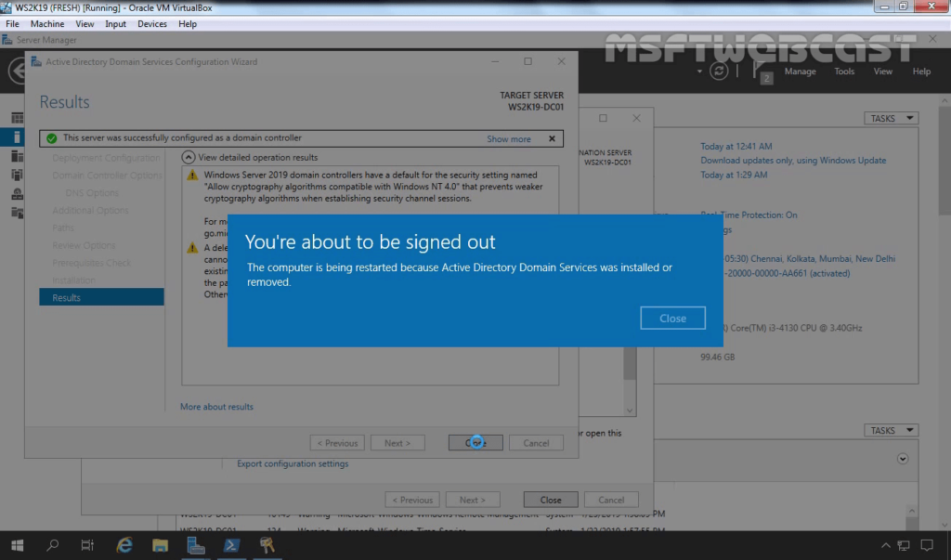The width and height of the screenshot is (951, 560).
Task: Open the VirtualBox Help menu
Action: click(188, 23)
